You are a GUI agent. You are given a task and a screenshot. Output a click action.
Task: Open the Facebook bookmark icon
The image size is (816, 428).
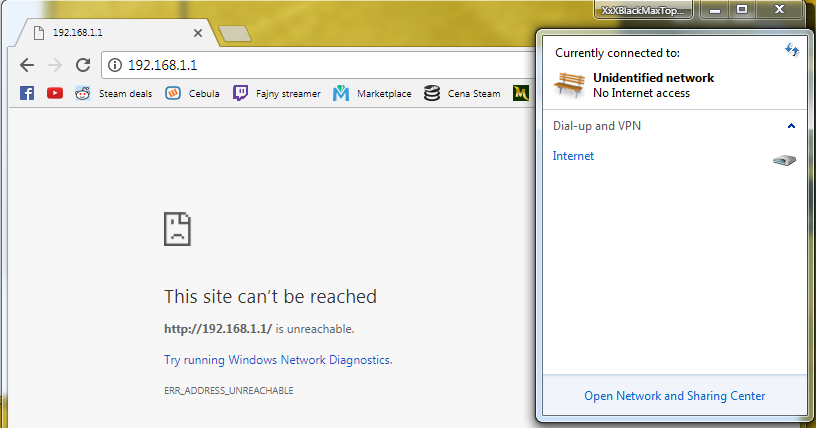(27, 93)
